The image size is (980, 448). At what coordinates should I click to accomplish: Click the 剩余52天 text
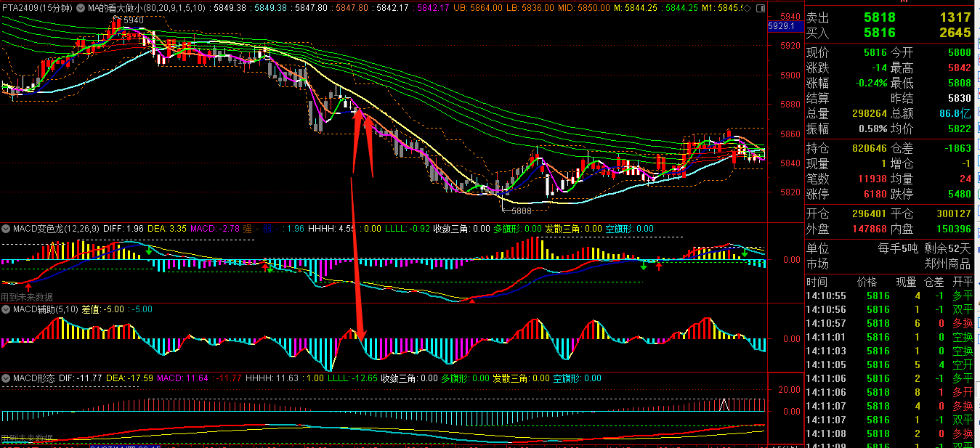click(x=947, y=248)
